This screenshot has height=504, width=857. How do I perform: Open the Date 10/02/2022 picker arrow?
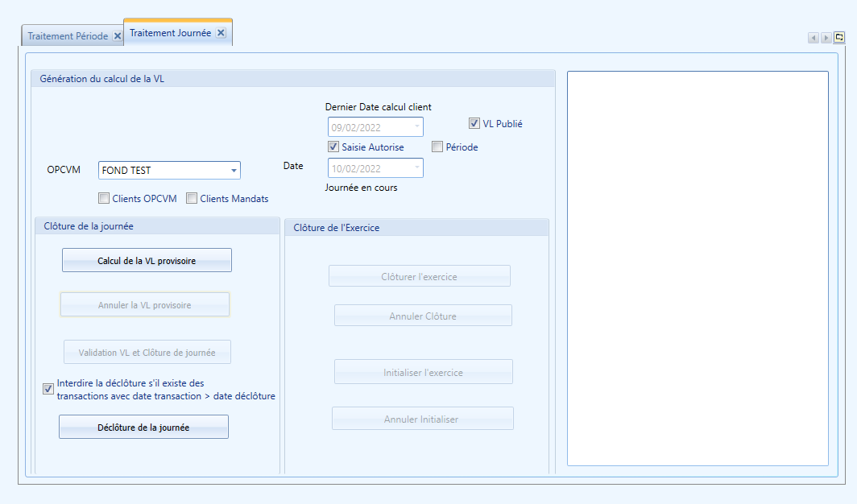pyautogui.click(x=417, y=167)
